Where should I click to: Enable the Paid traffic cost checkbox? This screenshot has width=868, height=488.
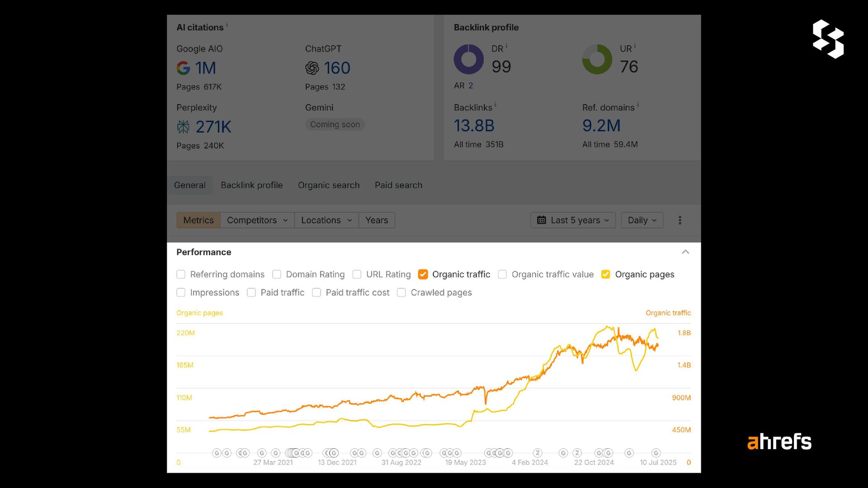316,292
